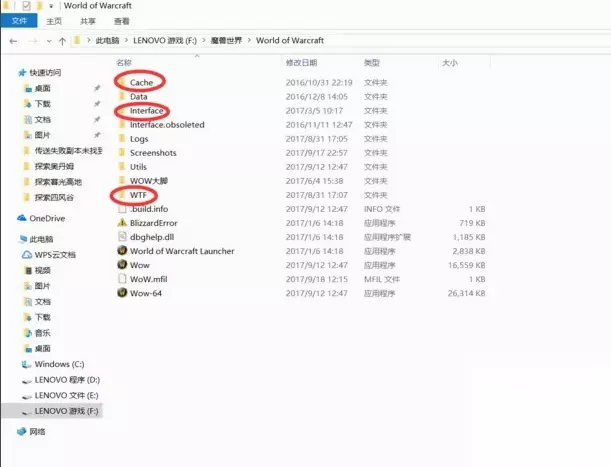Open 桌面 under quick access

(42, 88)
